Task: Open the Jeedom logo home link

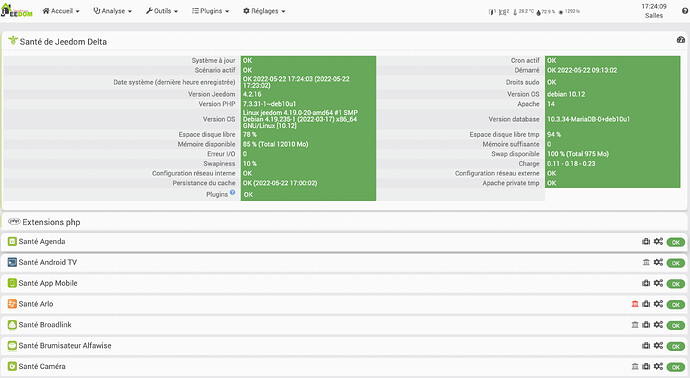Action: click(x=17, y=11)
